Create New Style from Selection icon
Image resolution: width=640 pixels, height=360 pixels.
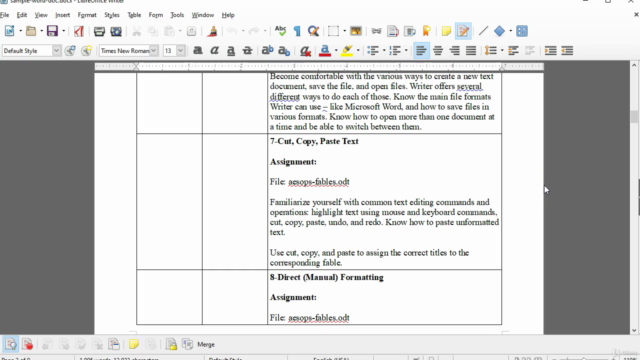(87, 51)
